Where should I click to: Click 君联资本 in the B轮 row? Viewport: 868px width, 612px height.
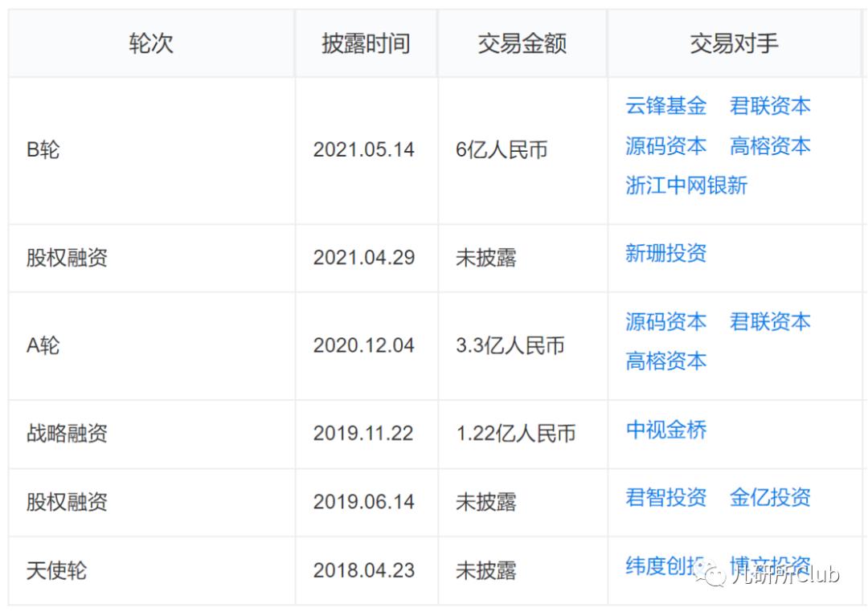770,106
